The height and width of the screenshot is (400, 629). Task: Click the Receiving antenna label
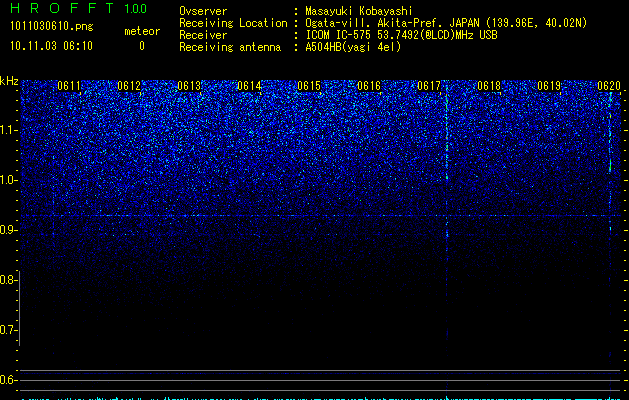[230, 47]
